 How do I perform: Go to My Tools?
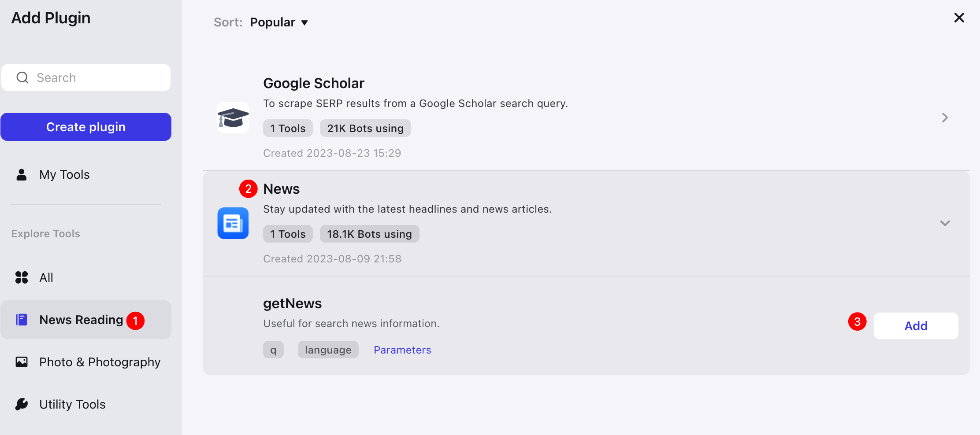pos(86,175)
